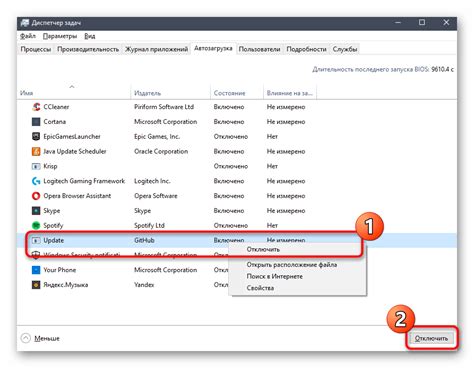Click the Yandex publisher cell
Image resolution: width=474 pixels, height=368 pixels.
pyautogui.click(x=144, y=285)
